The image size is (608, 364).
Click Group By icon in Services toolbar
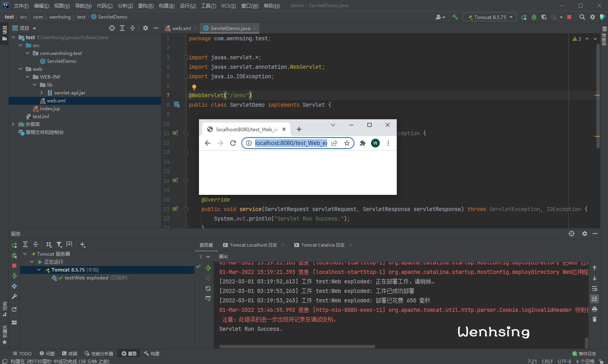point(49,245)
